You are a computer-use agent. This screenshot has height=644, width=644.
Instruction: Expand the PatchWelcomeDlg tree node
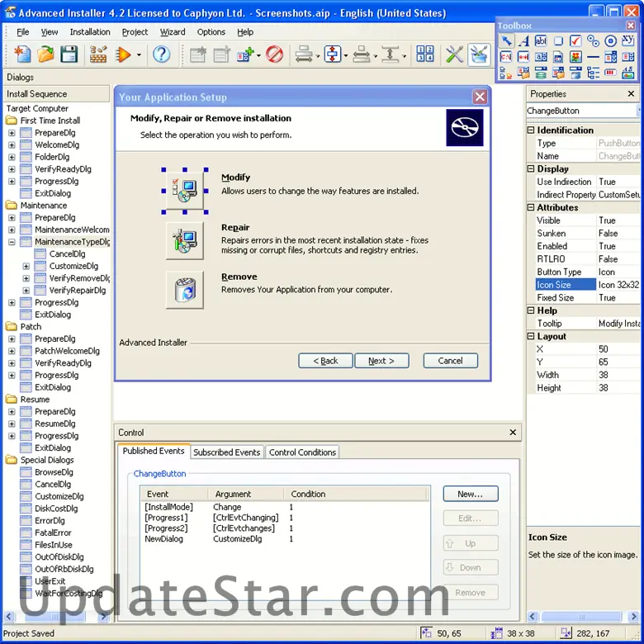(12, 351)
